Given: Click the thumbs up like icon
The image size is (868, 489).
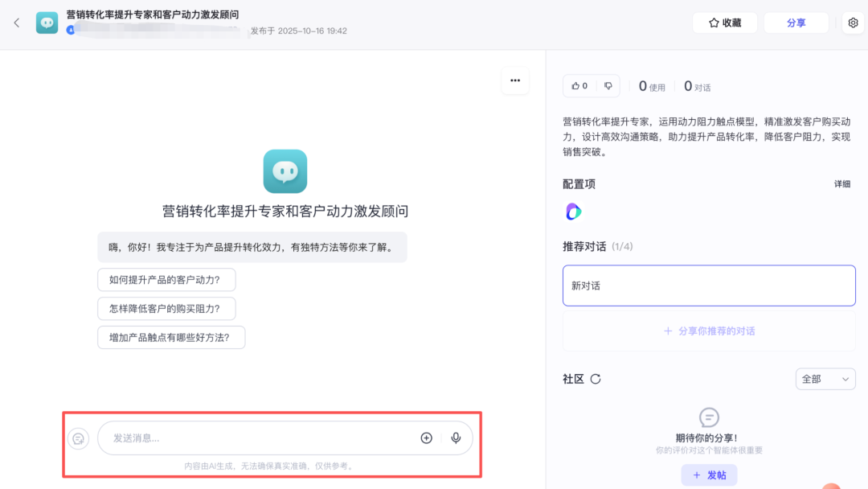Looking at the screenshot, I should tap(579, 86).
